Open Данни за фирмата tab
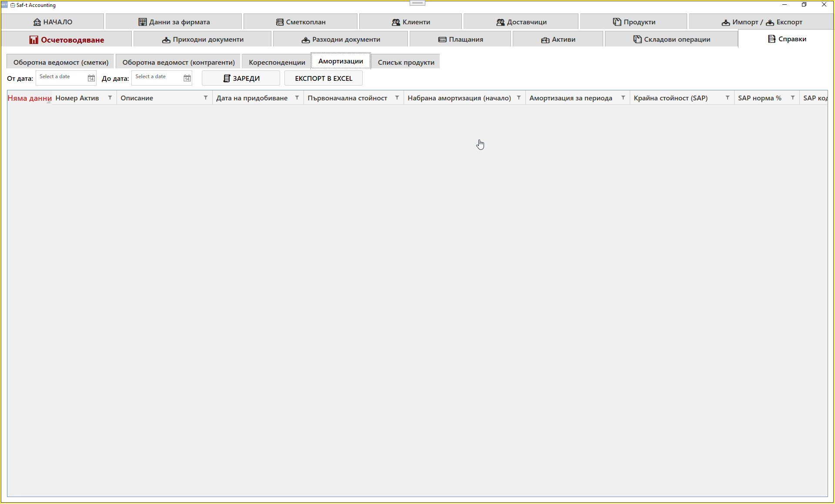 point(174,22)
